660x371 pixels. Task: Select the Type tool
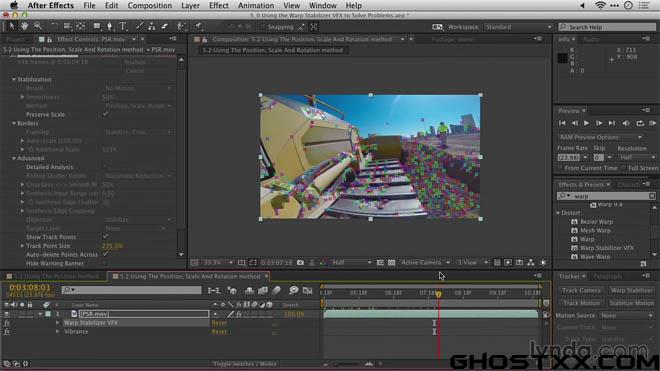(x=123, y=26)
